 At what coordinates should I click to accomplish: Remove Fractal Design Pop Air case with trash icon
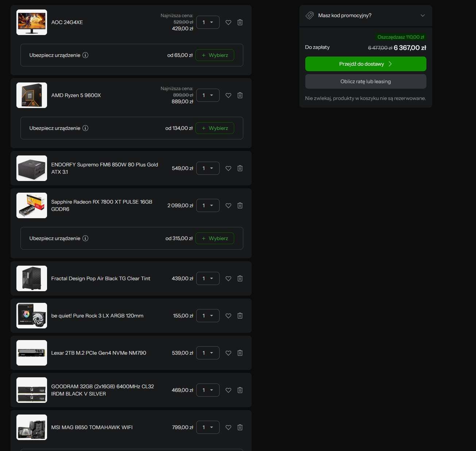[x=240, y=278]
